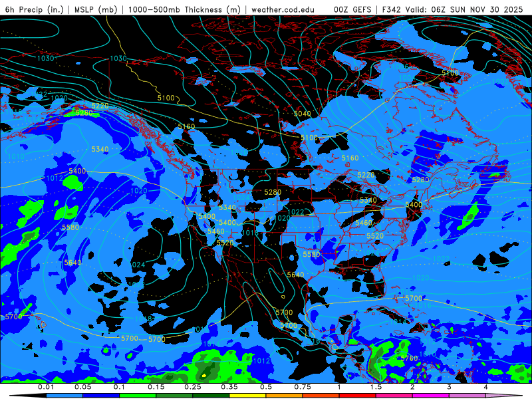Select the 0.75 legend value
Screen dimensions: 532x399
pyautogui.click(x=303, y=387)
